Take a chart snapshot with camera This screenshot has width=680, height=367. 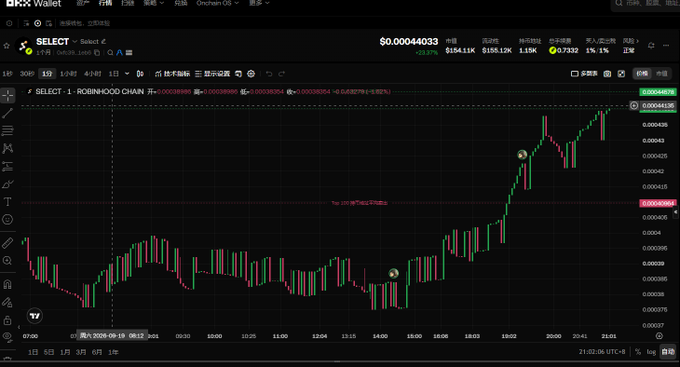(x=607, y=74)
